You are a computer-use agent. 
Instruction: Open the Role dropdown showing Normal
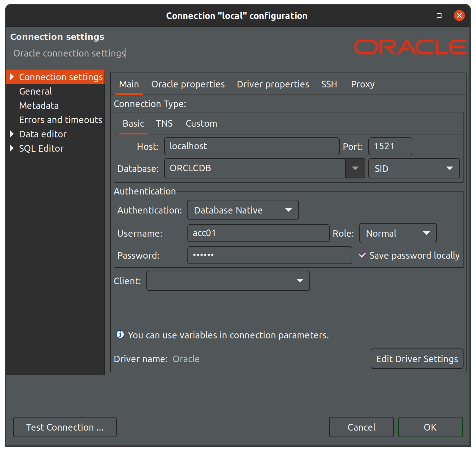click(x=397, y=233)
